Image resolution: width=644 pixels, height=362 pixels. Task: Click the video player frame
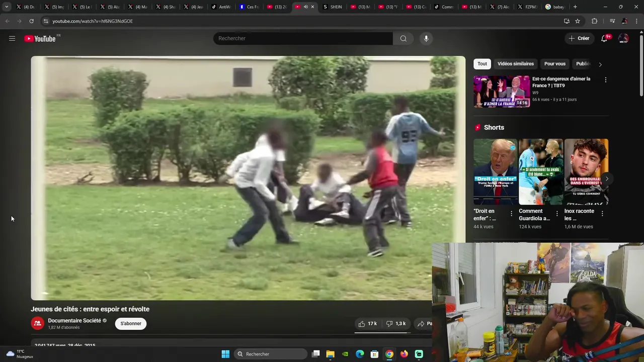point(248,178)
